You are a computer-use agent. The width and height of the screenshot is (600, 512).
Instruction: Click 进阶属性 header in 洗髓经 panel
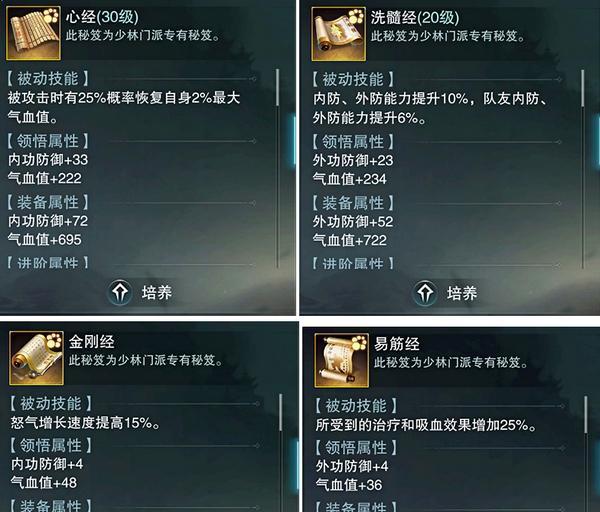(353, 264)
